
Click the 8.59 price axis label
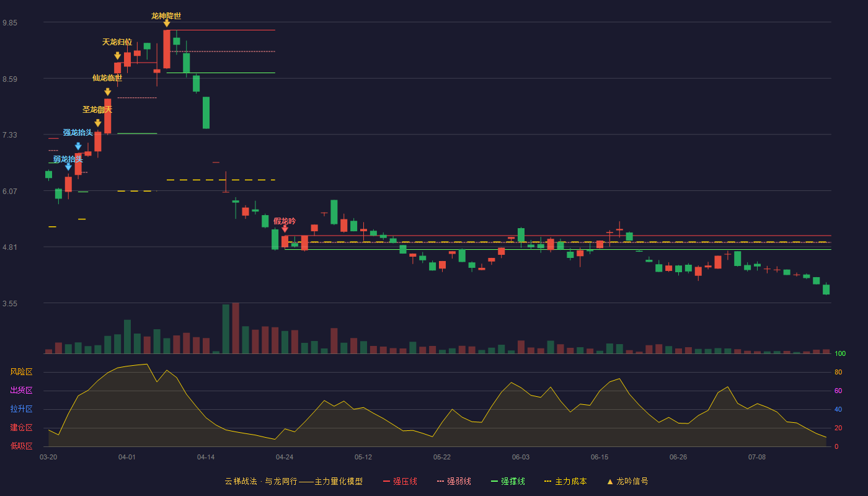[10, 79]
